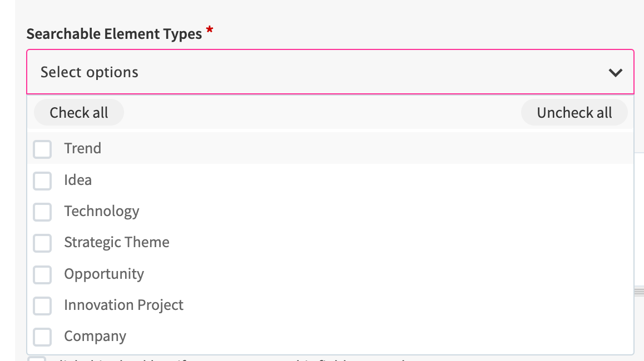Click the Technology option text

click(x=101, y=211)
